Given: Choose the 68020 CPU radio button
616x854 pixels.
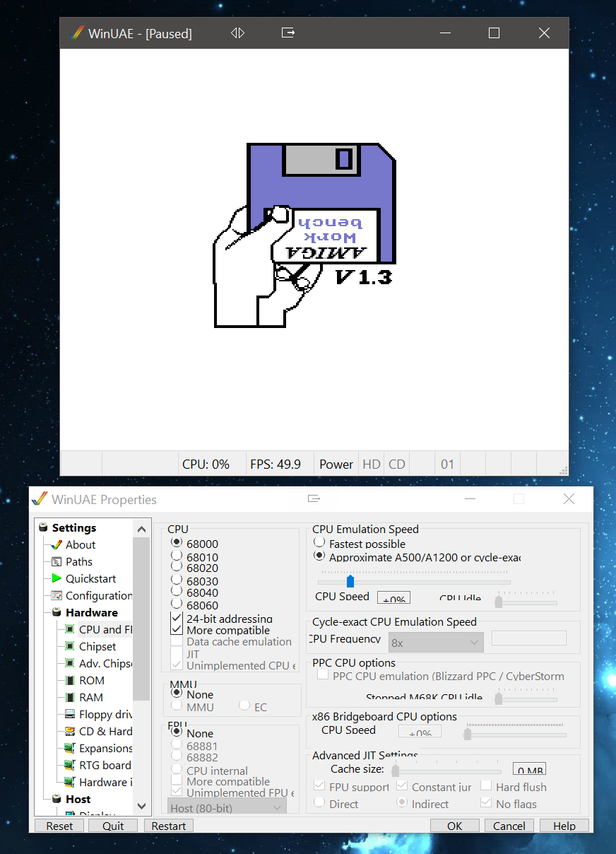Looking at the screenshot, I should tap(177, 566).
